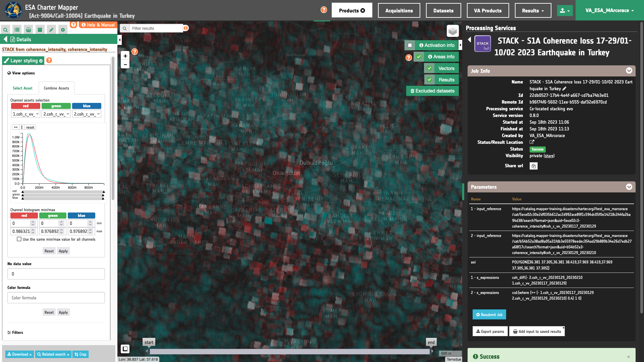644x362 pixels.
Task: Open the Help & Manual link
Action: (98, 25)
